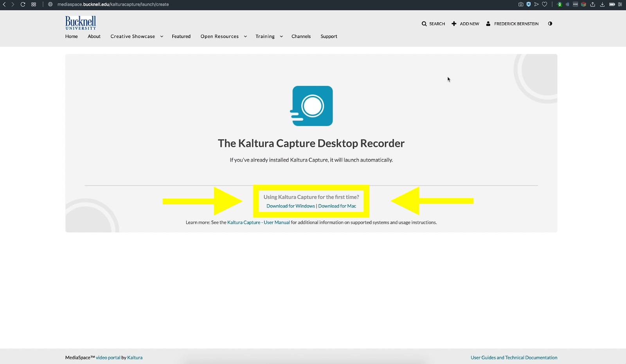Bookmark page with the heart icon
This screenshot has height=364, width=626.
[x=544, y=4]
